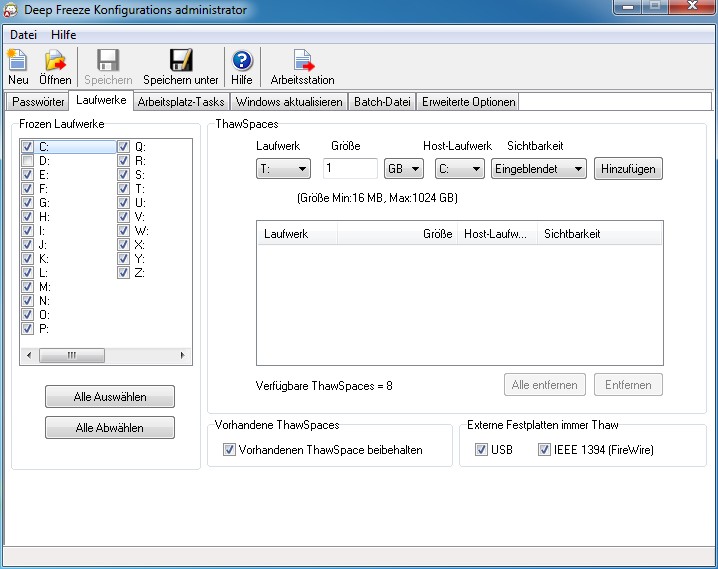Uncheck the M: drive checkbox
The height and width of the screenshot is (569, 718).
point(27,287)
